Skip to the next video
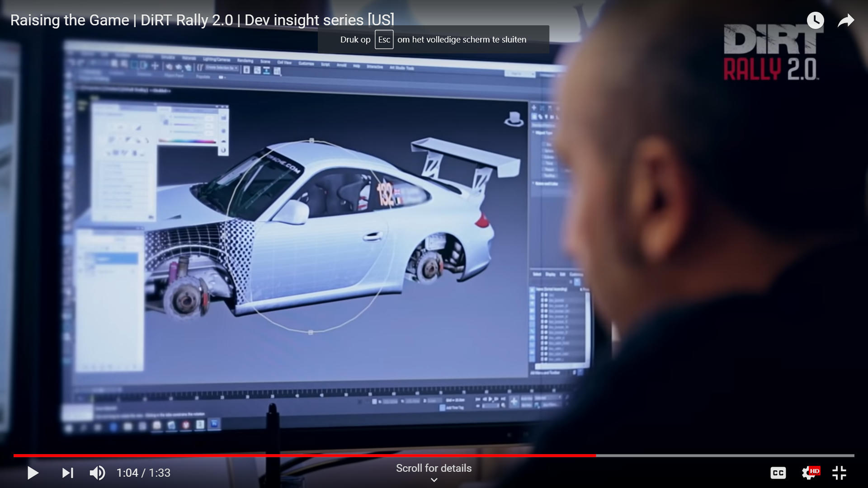Viewport: 868px width, 488px height. (68, 473)
